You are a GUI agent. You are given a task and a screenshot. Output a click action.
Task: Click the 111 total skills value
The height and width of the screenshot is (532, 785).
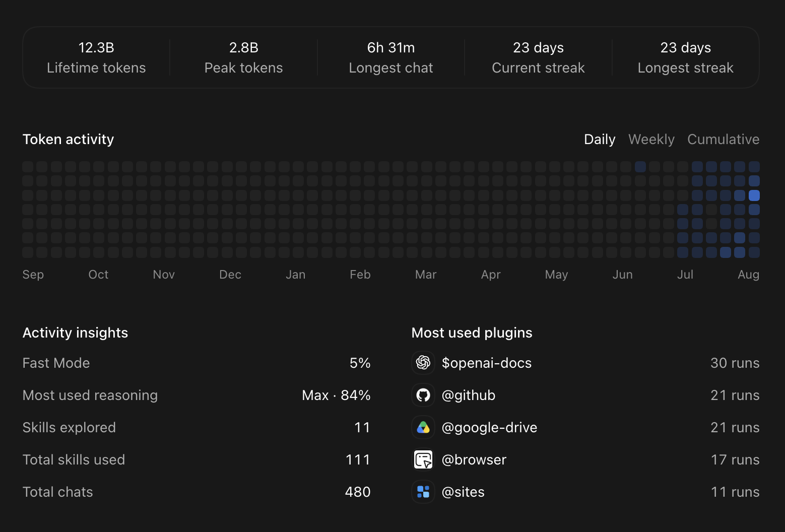point(358,460)
